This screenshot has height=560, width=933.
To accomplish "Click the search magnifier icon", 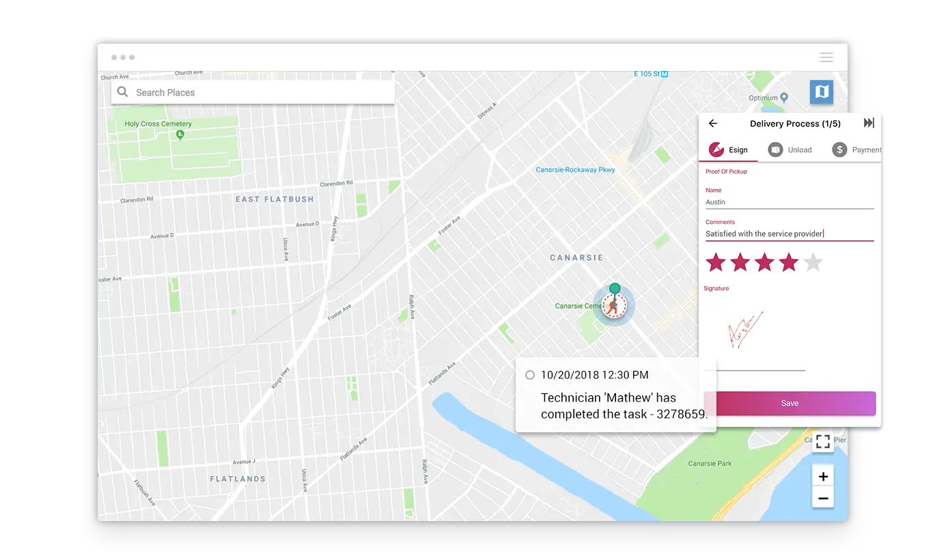I will click(122, 92).
